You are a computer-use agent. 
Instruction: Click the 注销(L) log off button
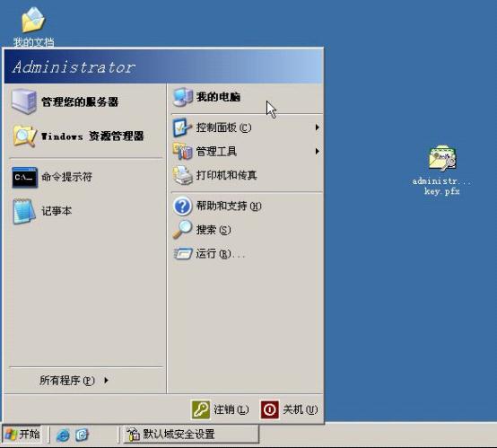[x=221, y=409]
